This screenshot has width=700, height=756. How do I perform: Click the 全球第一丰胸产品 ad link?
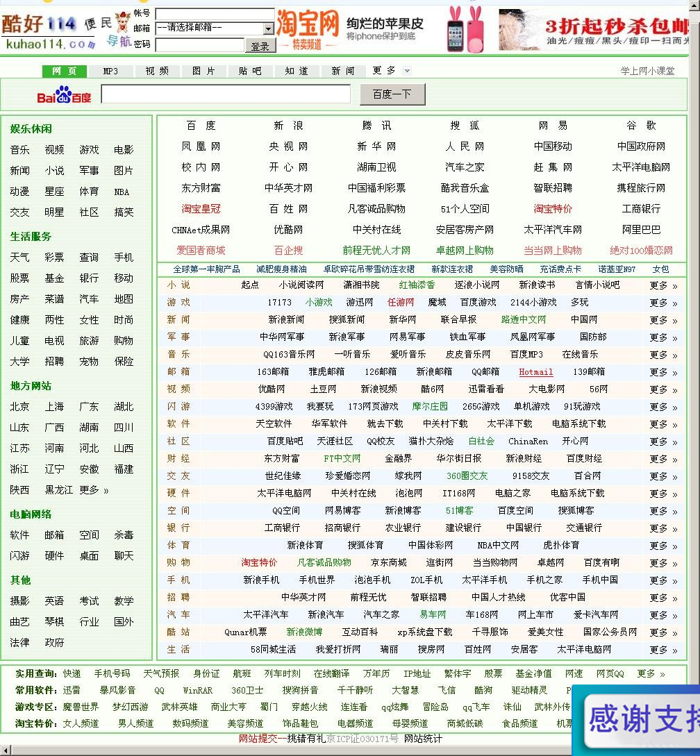tap(206, 269)
